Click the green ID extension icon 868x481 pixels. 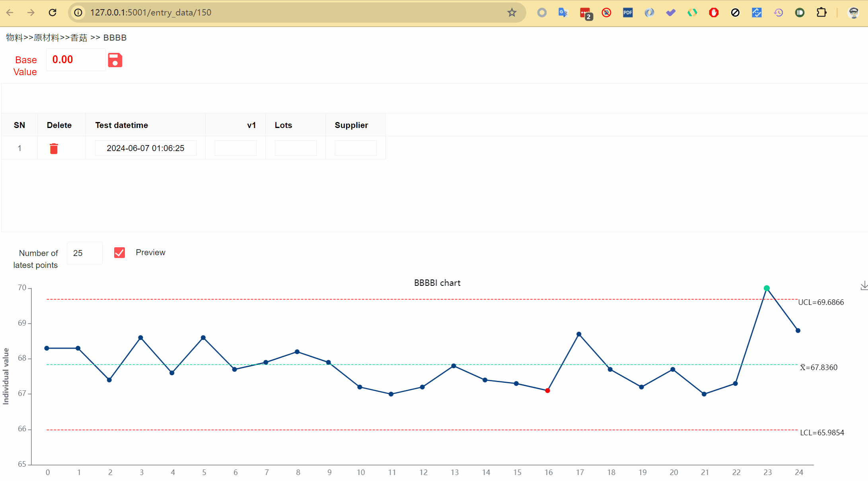tap(800, 13)
